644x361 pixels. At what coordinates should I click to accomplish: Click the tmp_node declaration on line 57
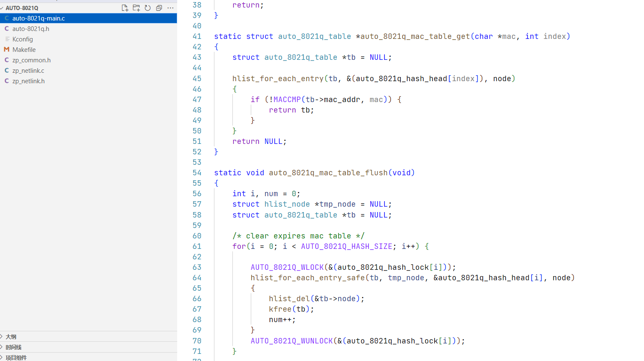pyautogui.click(x=338, y=204)
